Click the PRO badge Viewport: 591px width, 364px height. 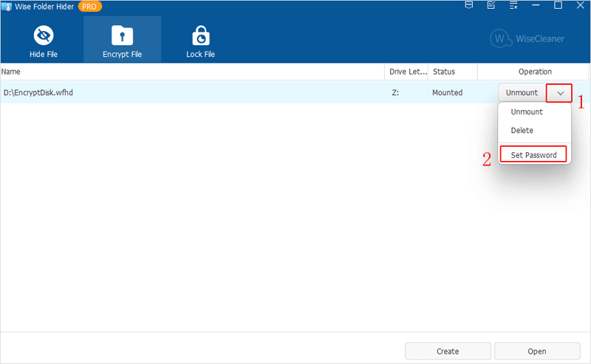tap(89, 7)
